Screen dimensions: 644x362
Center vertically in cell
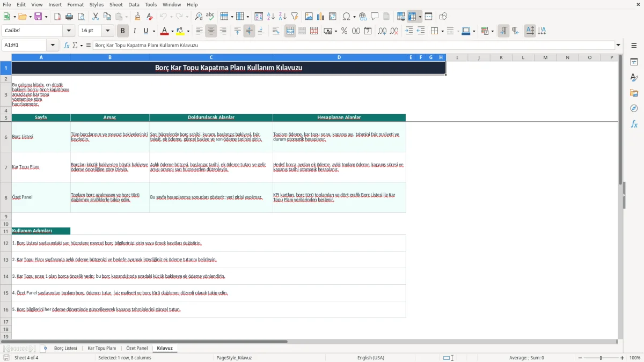(x=249, y=31)
